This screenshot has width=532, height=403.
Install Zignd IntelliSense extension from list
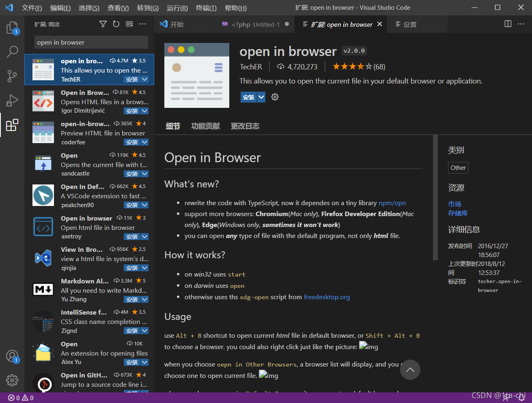[132, 331]
